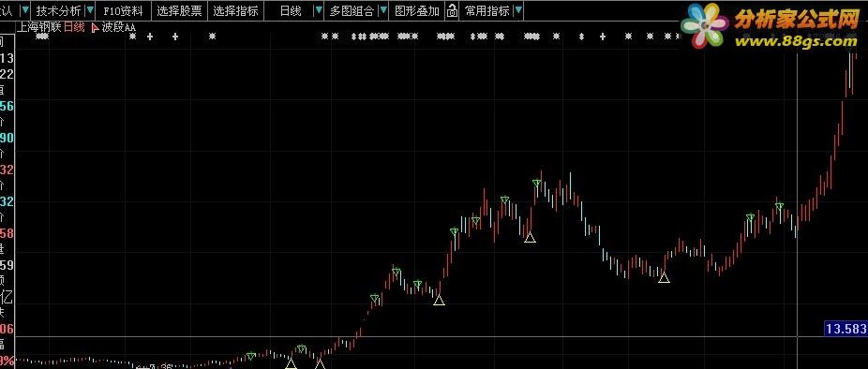Click the 图形叠加 button
The height and width of the screenshot is (369, 868).
pos(417,11)
